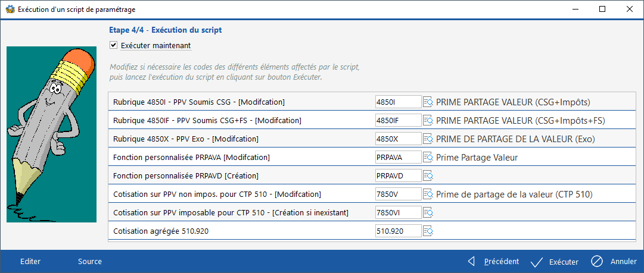This screenshot has width=644, height=273.
Task: Open search icon next to 4850IF field
Action: (x=428, y=120)
